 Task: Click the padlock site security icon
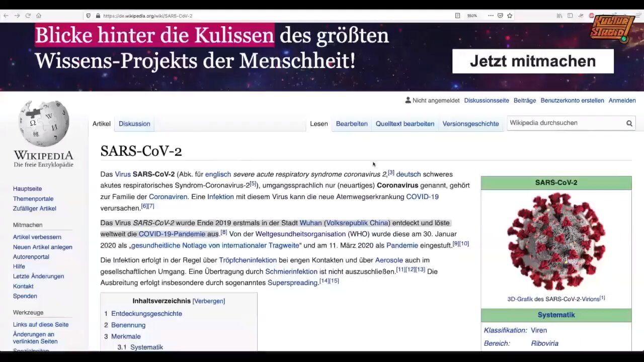(98, 16)
